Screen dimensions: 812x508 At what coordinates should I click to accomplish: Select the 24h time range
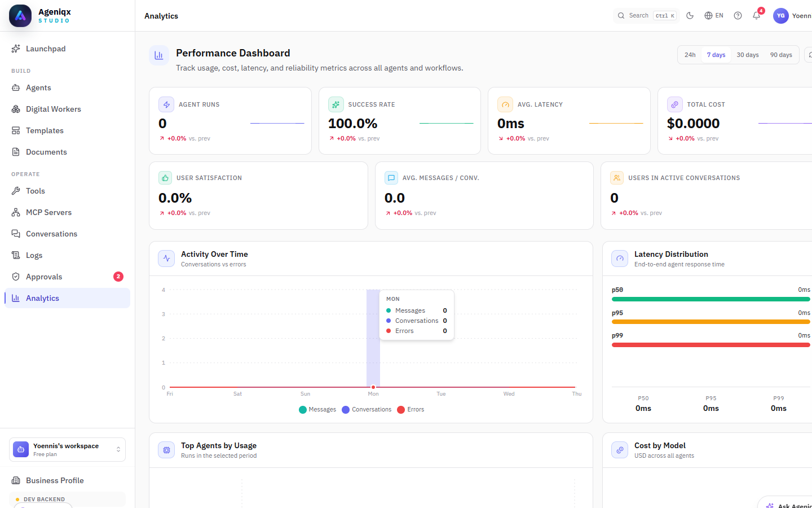click(x=690, y=55)
